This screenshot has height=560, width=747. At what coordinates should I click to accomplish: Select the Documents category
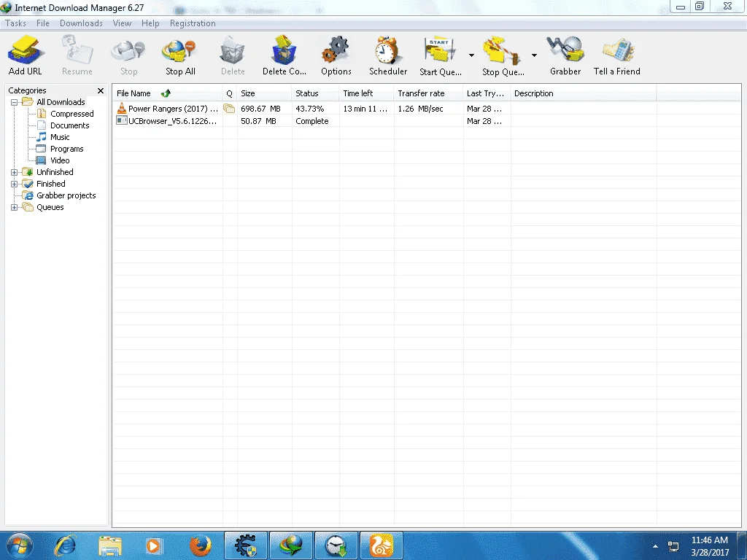[69, 125]
